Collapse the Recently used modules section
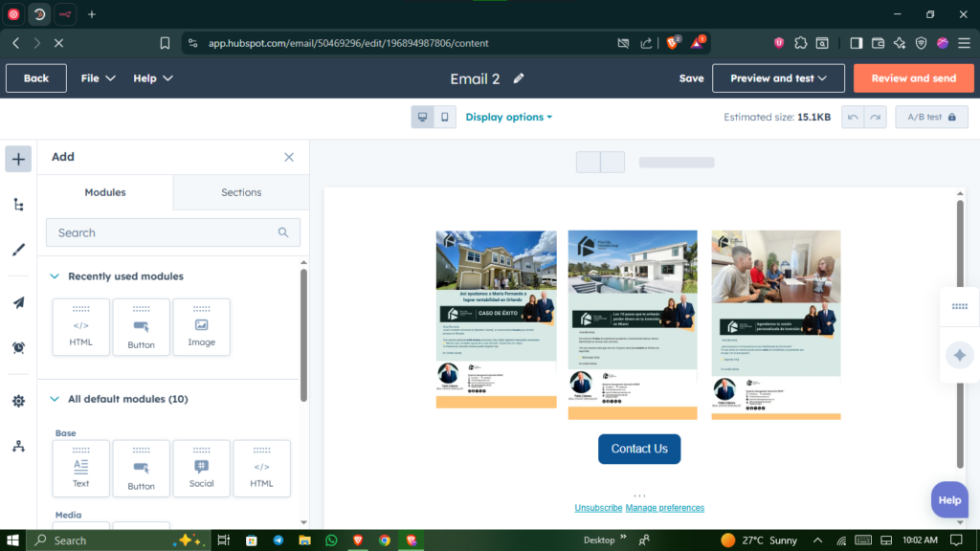This screenshot has width=980, height=551. tap(55, 276)
